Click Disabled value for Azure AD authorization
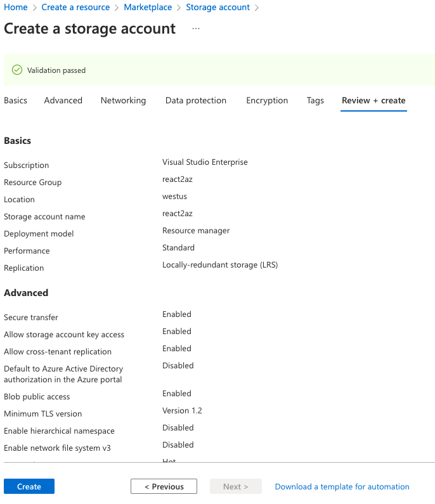Viewport: 435px width, 504px height. coord(178,365)
